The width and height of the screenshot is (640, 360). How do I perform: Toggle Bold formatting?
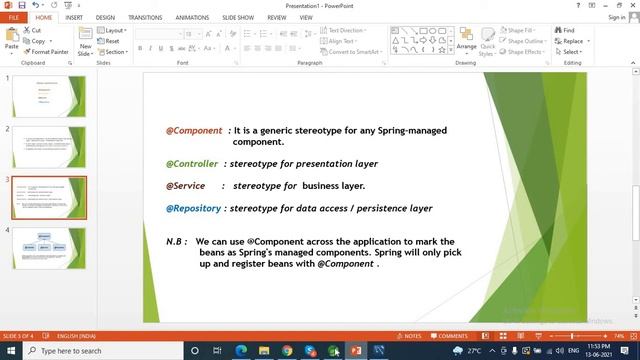140,49
